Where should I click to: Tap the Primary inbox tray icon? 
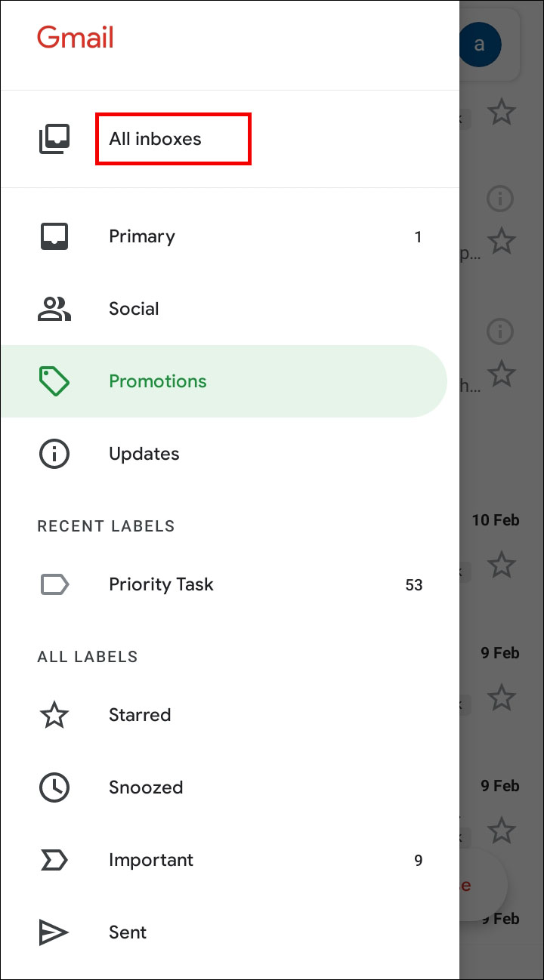pos(54,236)
